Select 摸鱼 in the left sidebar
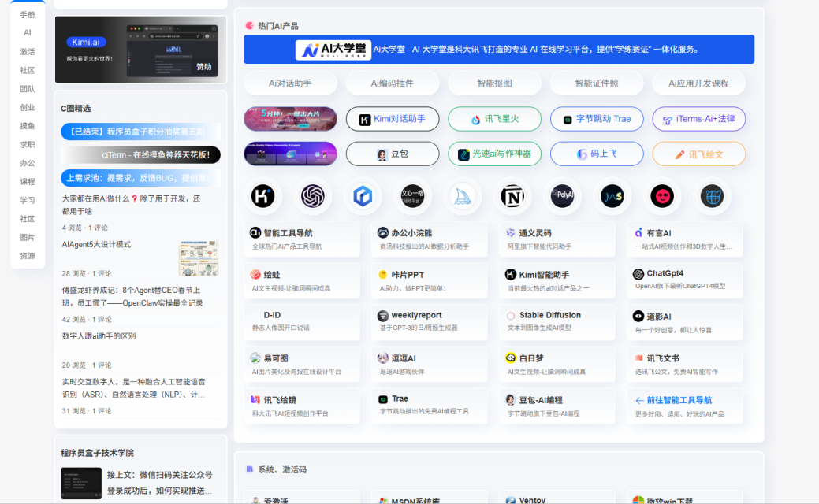819x504 pixels. coord(28,126)
